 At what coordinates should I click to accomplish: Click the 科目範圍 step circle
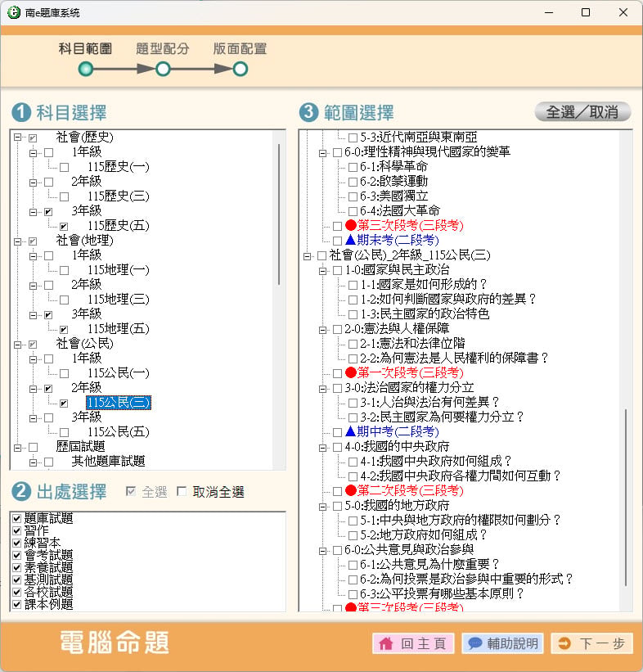coord(86,69)
